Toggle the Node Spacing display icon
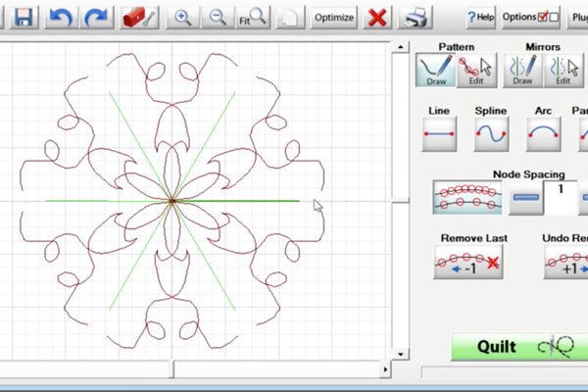The image size is (588, 392). coord(467,197)
